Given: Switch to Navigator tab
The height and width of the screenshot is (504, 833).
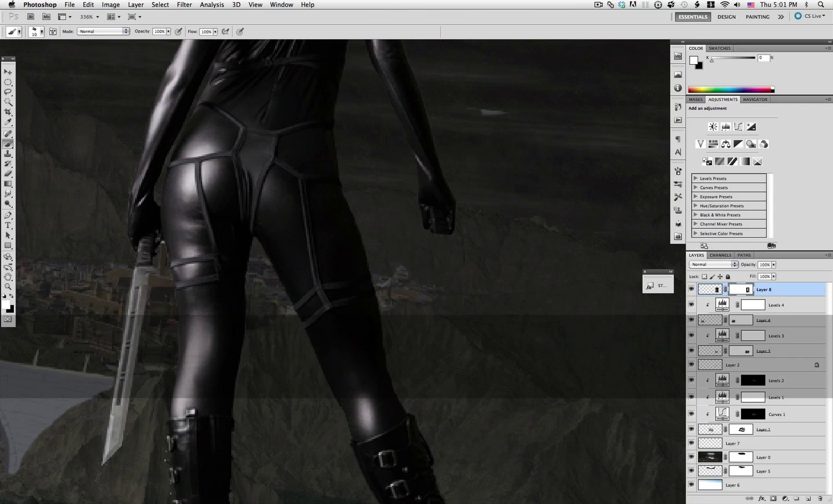Looking at the screenshot, I should [755, 99].
